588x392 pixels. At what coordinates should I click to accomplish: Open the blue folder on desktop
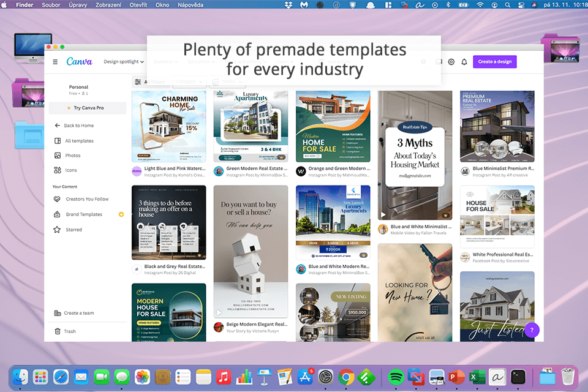[x=29, y=134]
